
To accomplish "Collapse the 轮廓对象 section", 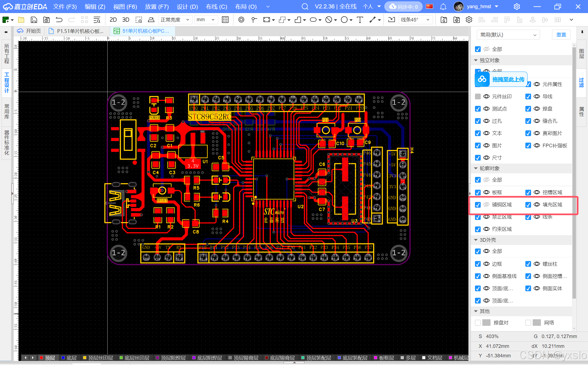I will 476,168.
